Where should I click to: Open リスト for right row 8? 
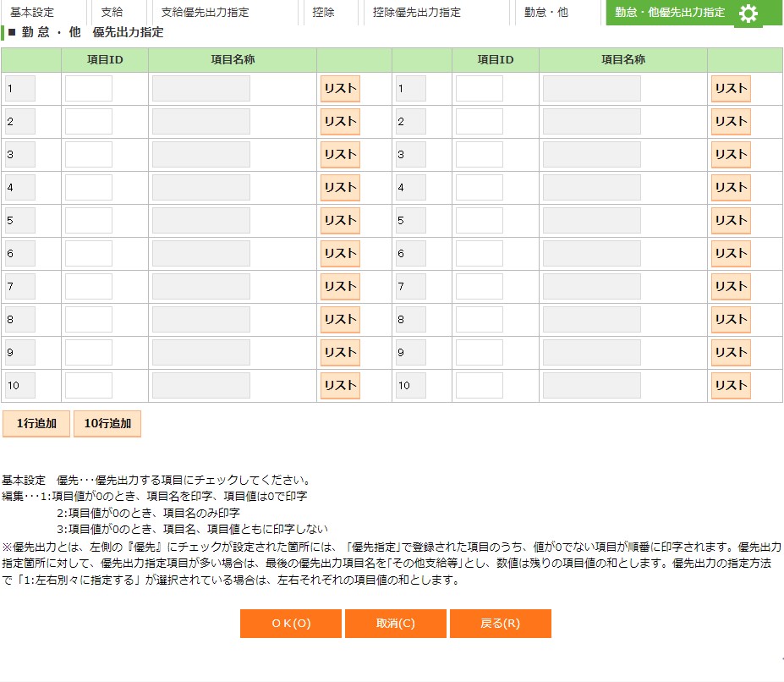point(731,320)
